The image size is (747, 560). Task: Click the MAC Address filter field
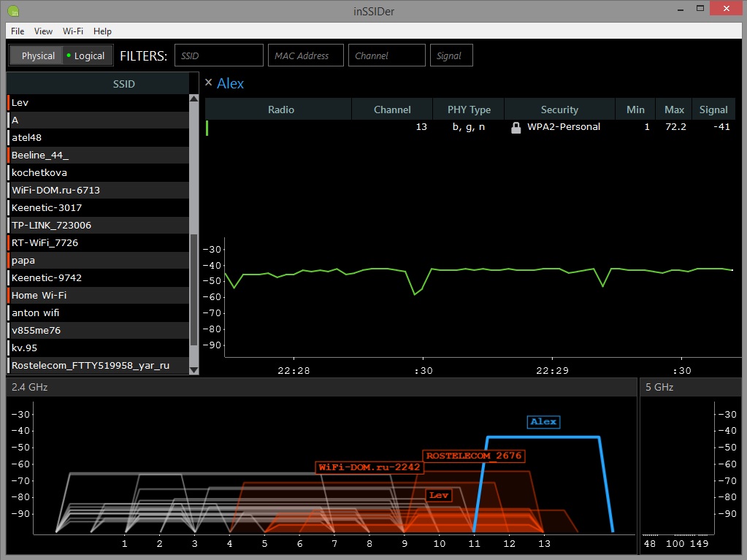point(305,55)
